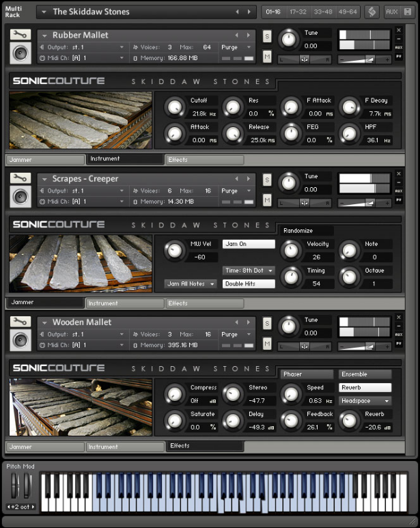
Task: Open Rubber Mallet Purge menu
Action: point(236,48)
